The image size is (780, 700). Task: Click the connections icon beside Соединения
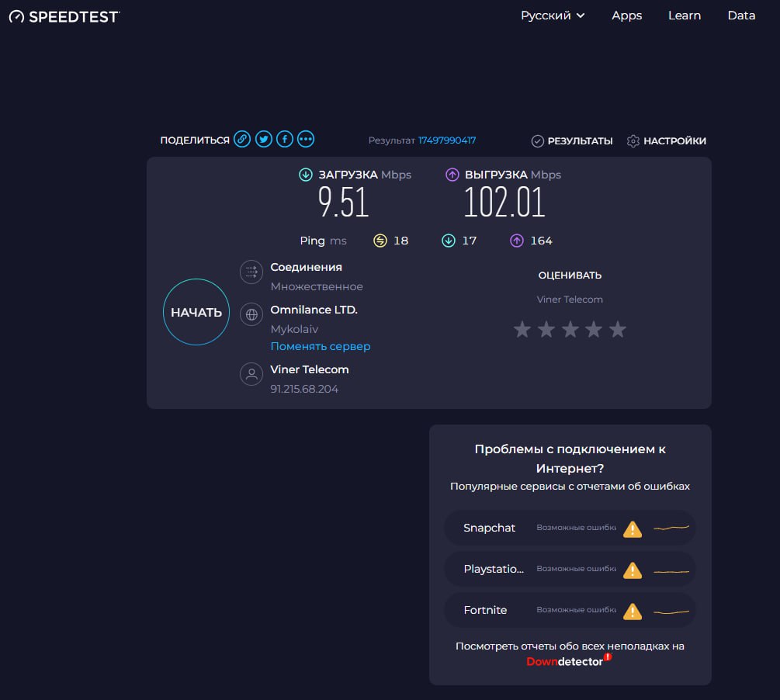pyautogui.click(x=251, y=272)
